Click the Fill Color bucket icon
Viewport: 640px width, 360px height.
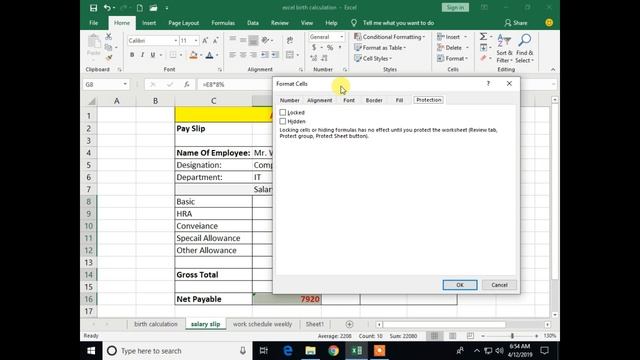pos(193,55)
